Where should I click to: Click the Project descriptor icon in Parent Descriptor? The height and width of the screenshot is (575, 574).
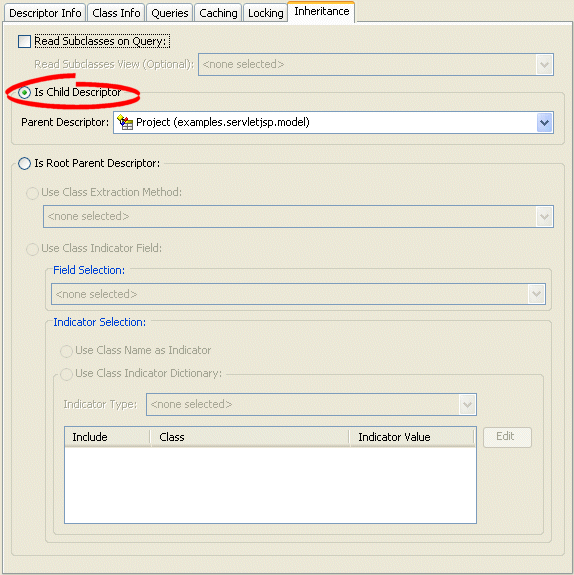125,122
